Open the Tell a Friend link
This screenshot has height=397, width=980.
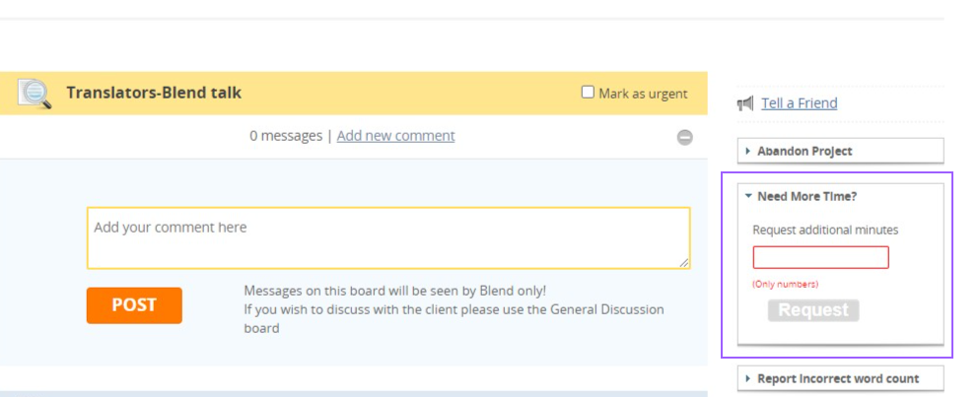[x=799, y=103]
